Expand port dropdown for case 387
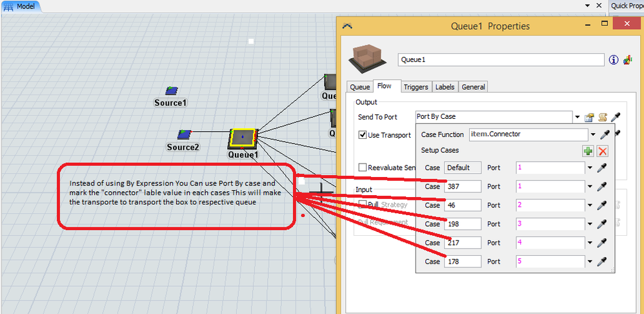 point(590,187)
